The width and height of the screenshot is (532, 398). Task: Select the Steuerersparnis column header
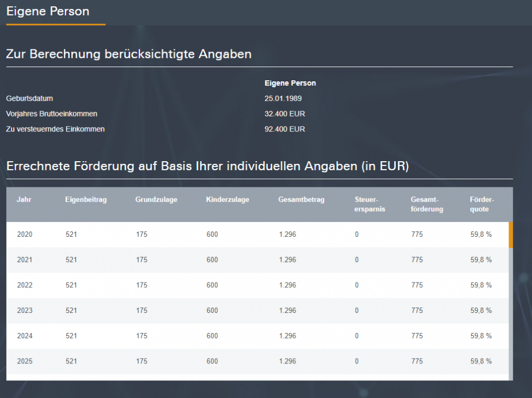pyautogui.click(x=370, y=204)
